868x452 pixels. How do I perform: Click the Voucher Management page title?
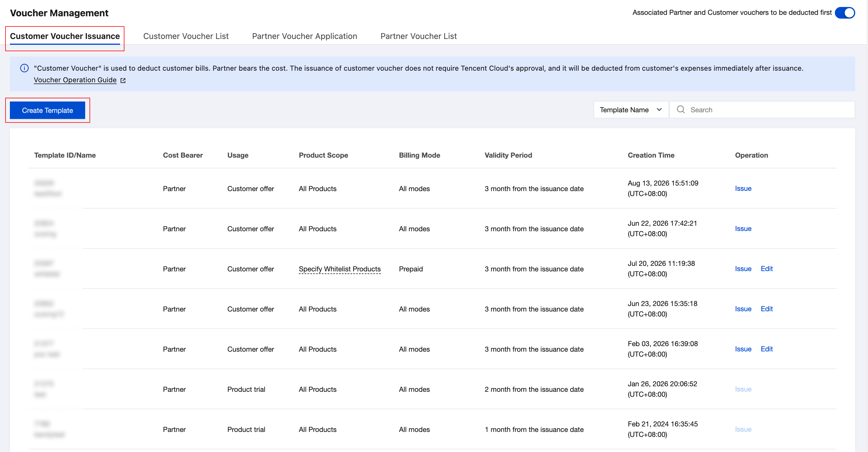click(x=59, y=13)
